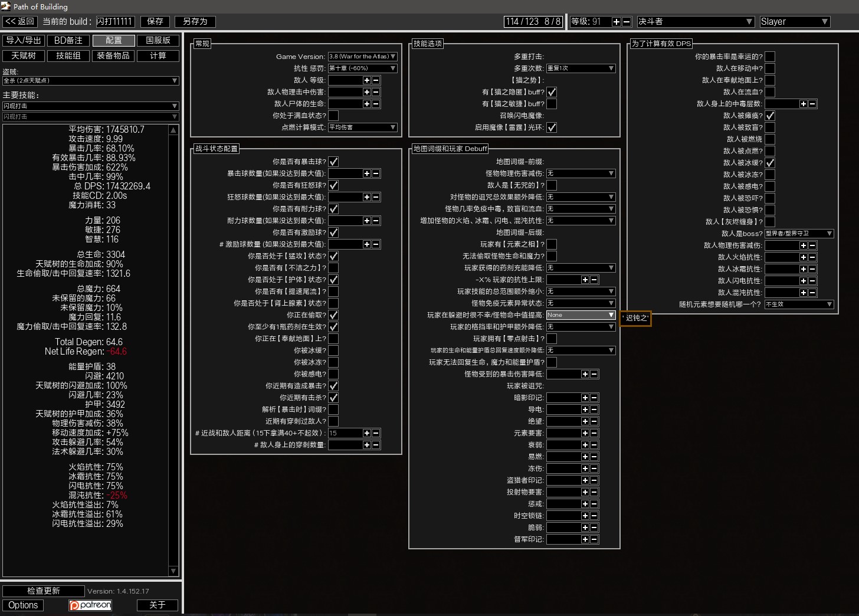Click 检查更新 button
Screen dimensions: 859x616
(44, 591)
